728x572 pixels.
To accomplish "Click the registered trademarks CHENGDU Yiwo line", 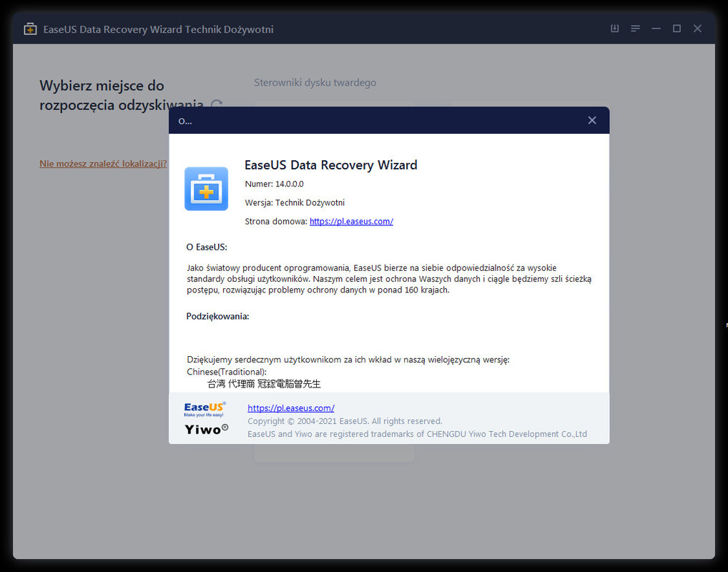I will click(417, 434).
